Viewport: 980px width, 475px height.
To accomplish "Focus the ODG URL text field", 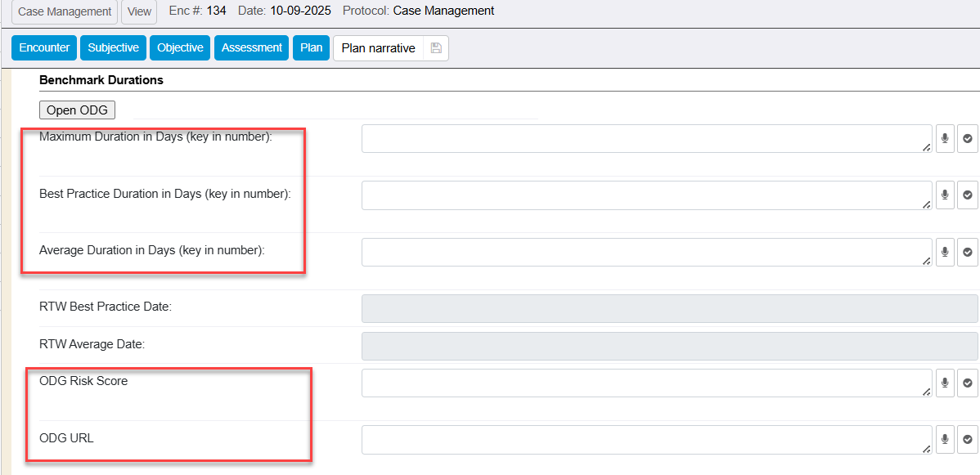I will pos(646,440).
